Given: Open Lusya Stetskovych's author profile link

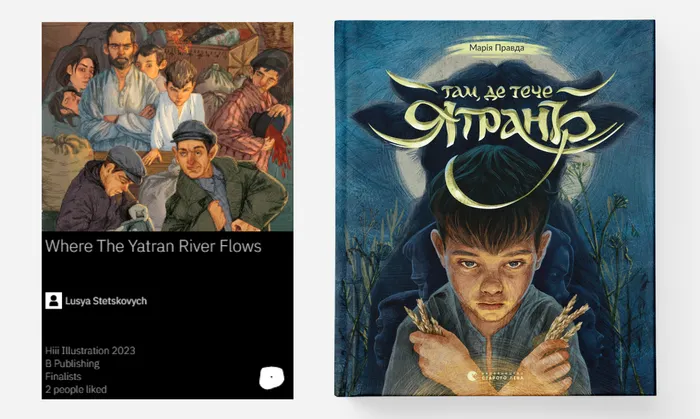Looking at the screenshot, I should (106, 301).
